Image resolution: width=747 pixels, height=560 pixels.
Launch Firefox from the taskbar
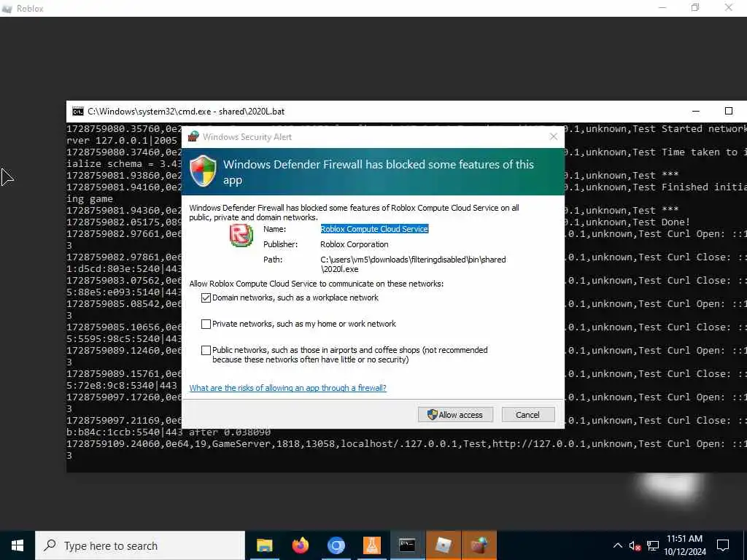click(300, 545)
